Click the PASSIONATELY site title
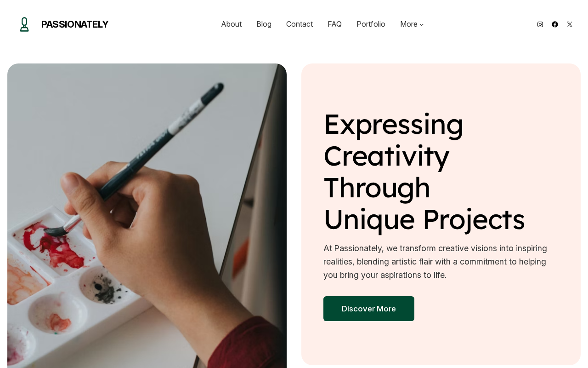This screenshot has height=368, width=588. click(x=75, y=24)
